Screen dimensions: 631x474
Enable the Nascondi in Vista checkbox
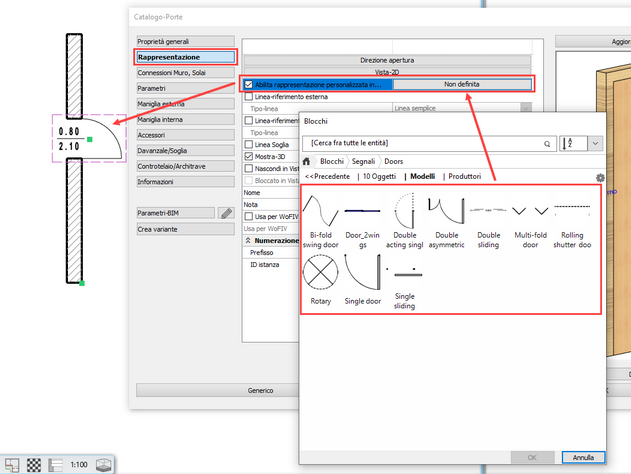pos(249,168)
